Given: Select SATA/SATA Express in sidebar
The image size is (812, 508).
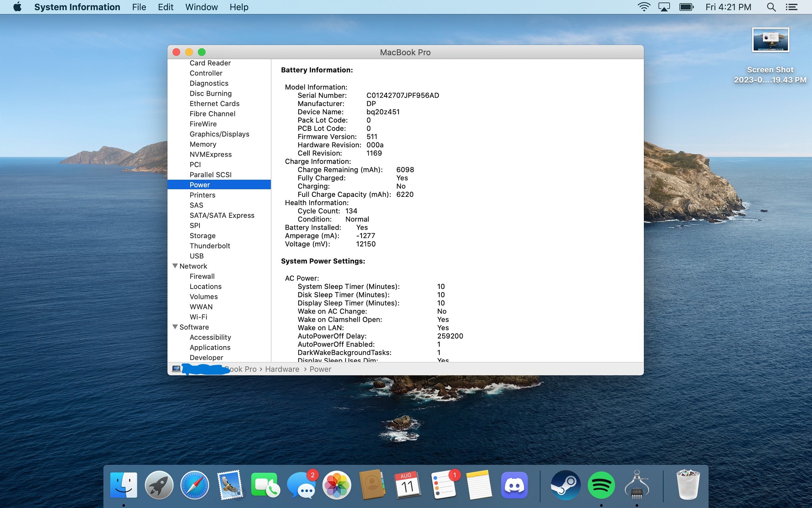Looking at the screenshot, I should (222, 216).
